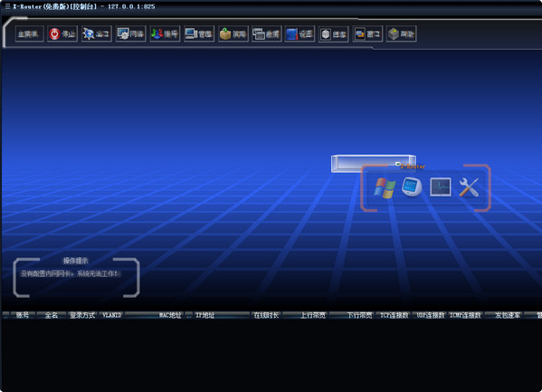Open the globe-and-gear Exit toolbar item
Viewport: 542px width, 392px height.
[97, 33]
